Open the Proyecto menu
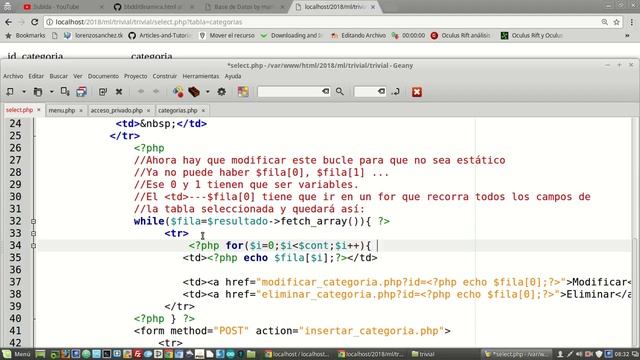The height and width of the screenshot is (360, 640). click(136, 76)
